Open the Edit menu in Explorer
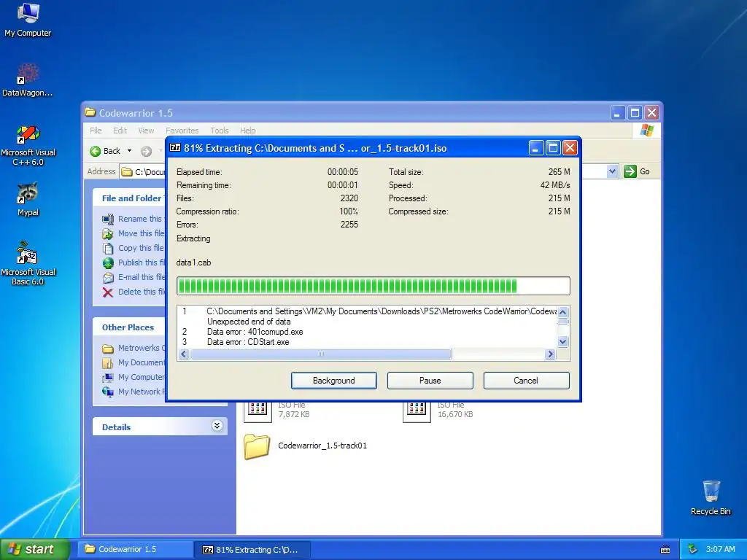 click(x=120, y=131)
